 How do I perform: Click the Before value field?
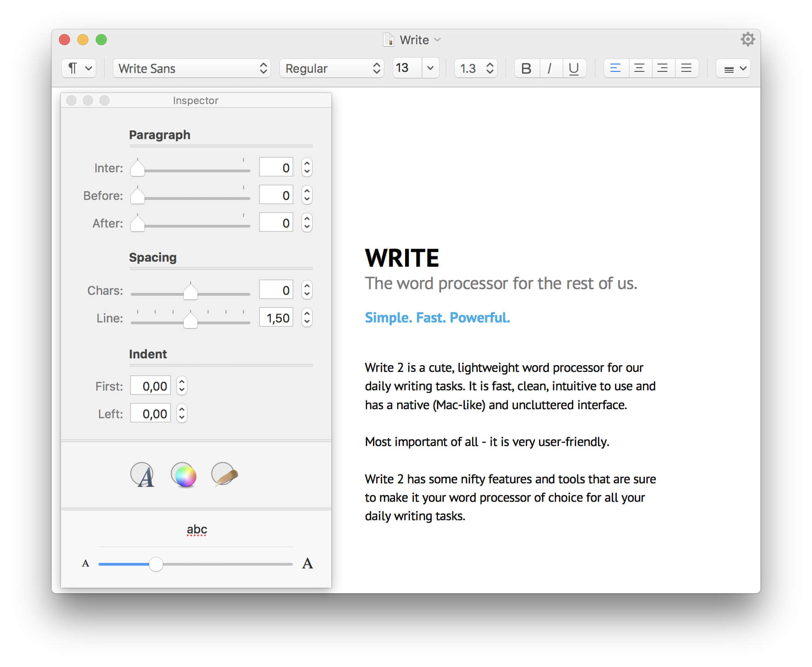pyautogui.click(x=276, y=195)
